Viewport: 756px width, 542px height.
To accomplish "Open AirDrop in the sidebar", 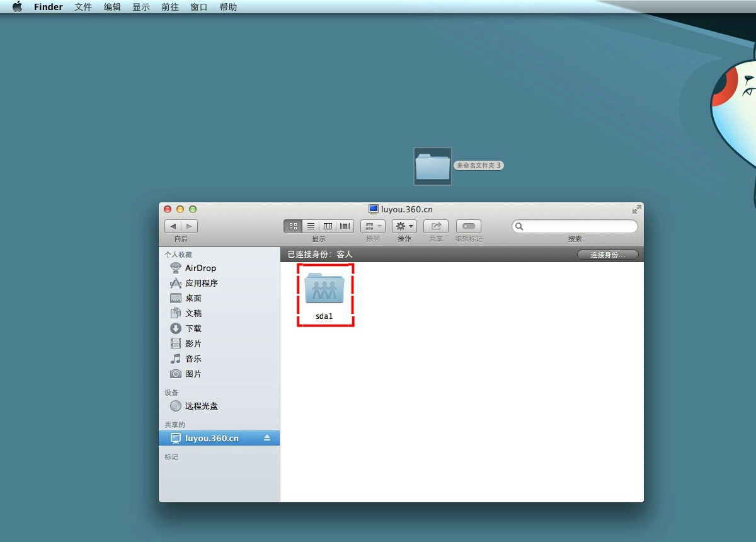I will 200,268.
